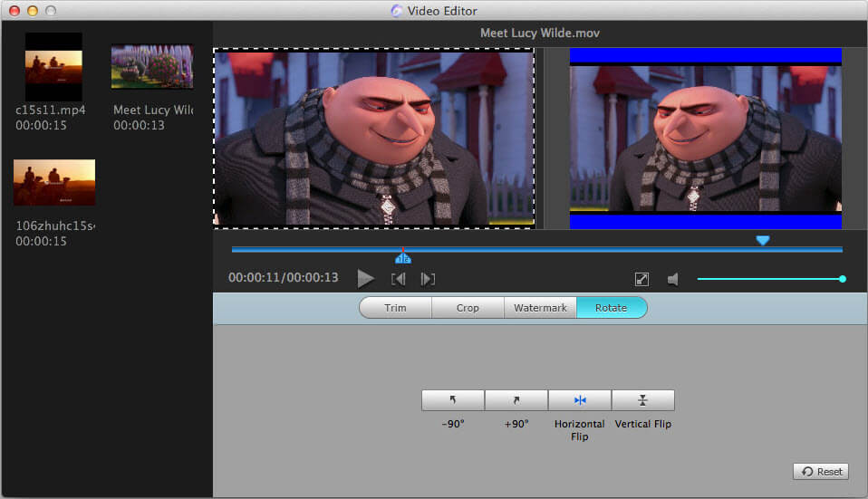Seek on the blue timeline bar

(x=537, y=250)
